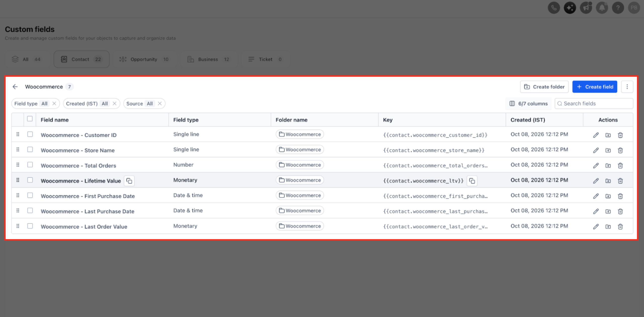
Task: Clear the Field type filter
Action: pyautogui.click(x=54, y=103)
